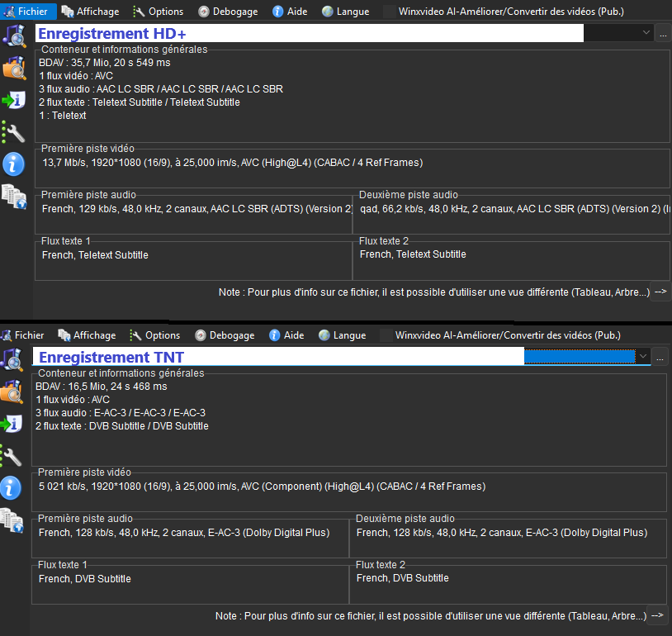Screen dimensions: 672x636
Task: Open Aide menu in TNT window
Action: click(x=286, y=335)
